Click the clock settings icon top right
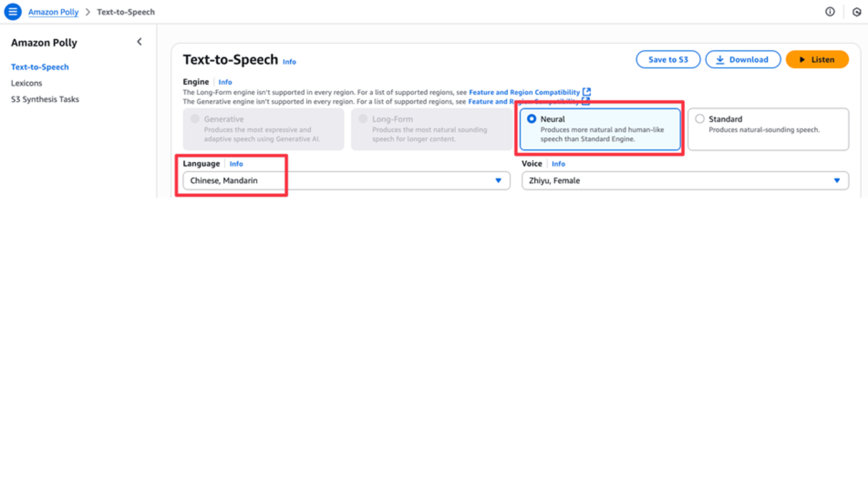 coord(857,12)
